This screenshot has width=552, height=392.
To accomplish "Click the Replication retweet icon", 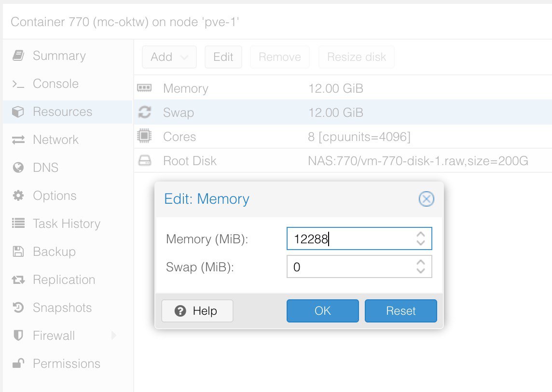I will [18, 280].
